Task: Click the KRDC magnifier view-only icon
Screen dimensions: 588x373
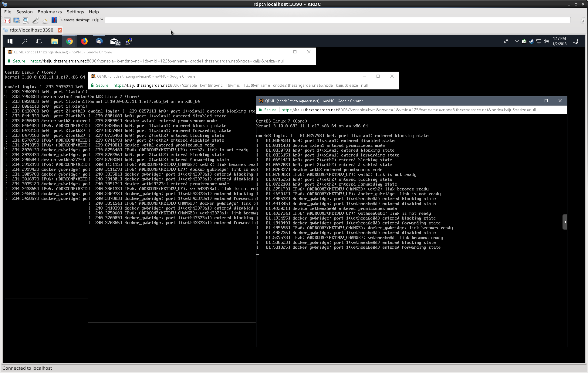Action: pyautogui.click(x=26, y=20)
